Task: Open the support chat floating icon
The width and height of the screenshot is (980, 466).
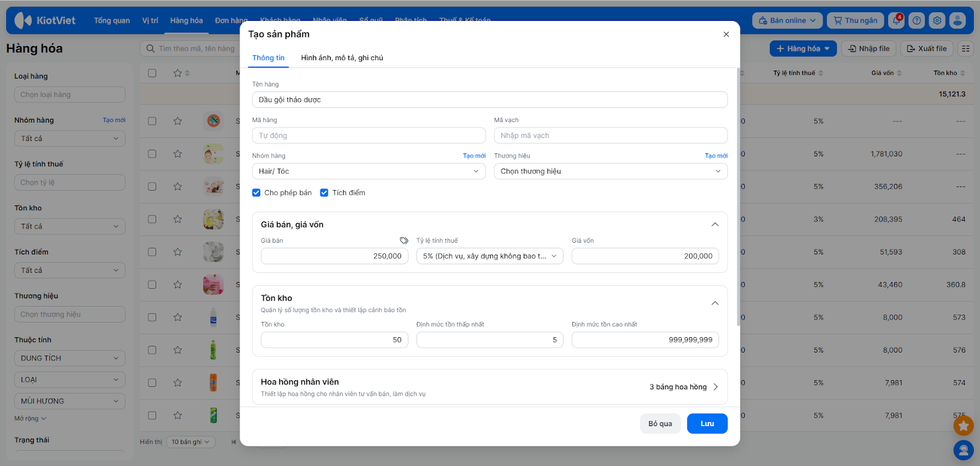Action: 963,451
